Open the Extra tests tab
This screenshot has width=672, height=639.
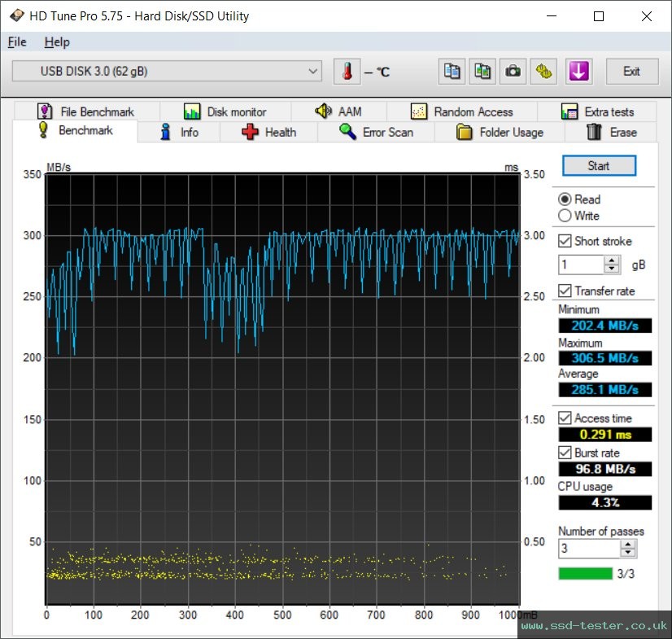597,112
